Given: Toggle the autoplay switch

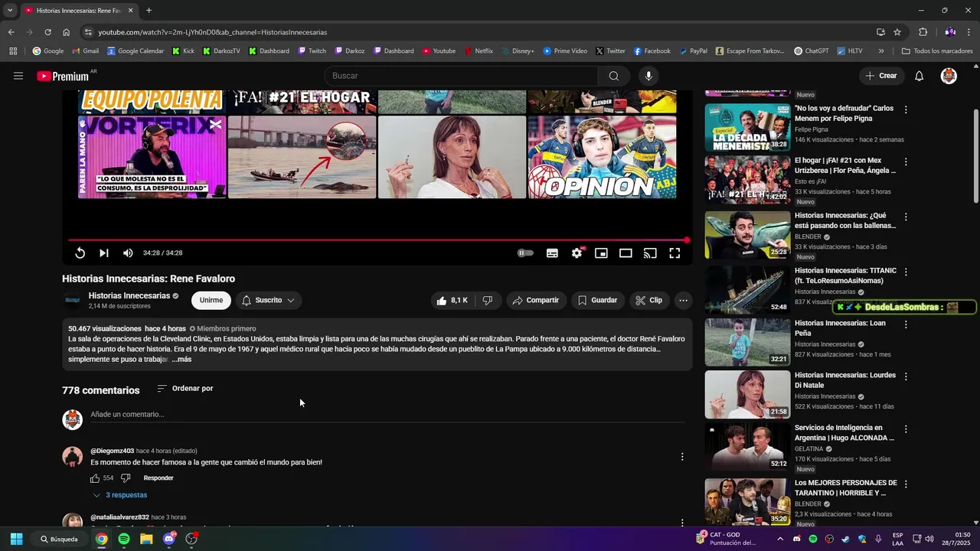Looking at the screenshot, I should (525, 253).
